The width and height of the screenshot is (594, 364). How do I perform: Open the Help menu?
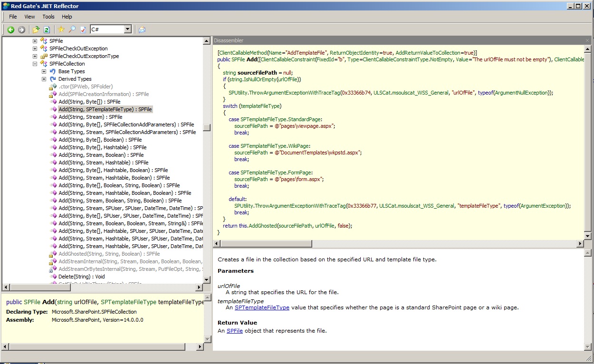(x=67, y=17)
